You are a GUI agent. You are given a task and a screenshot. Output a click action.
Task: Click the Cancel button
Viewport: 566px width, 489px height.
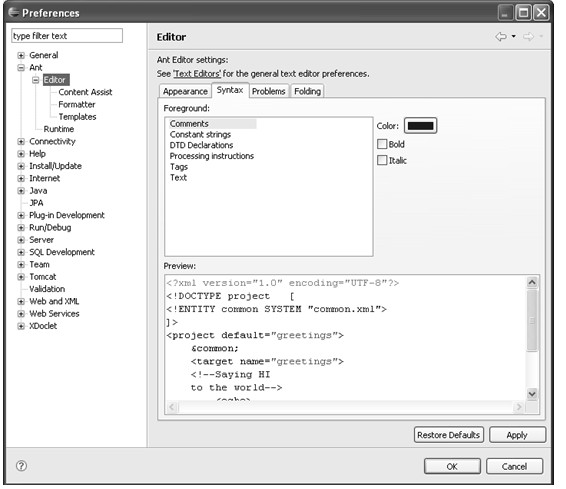coord(514,466)
